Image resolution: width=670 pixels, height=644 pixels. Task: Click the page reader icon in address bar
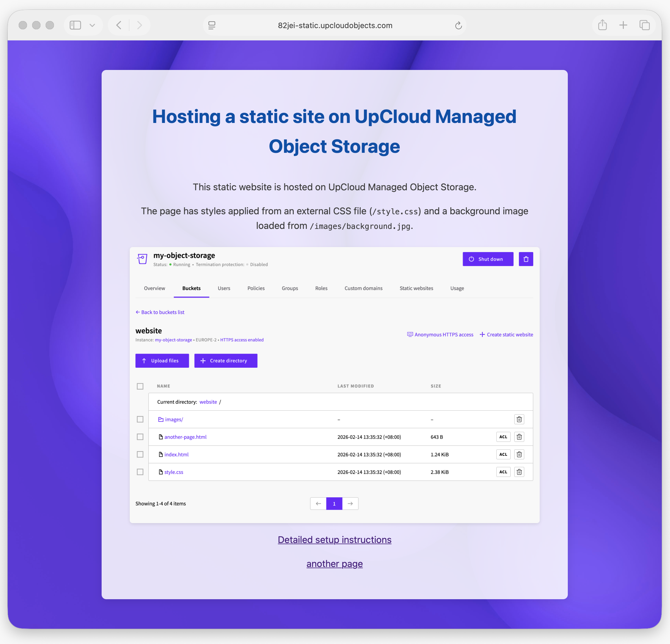coord(212,25)
